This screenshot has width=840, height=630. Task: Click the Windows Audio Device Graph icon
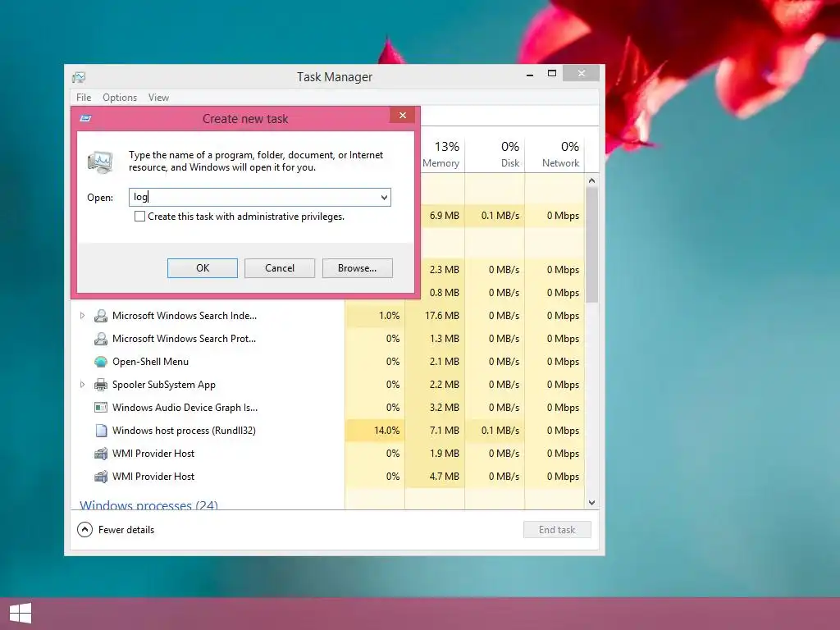pos(101,408)
